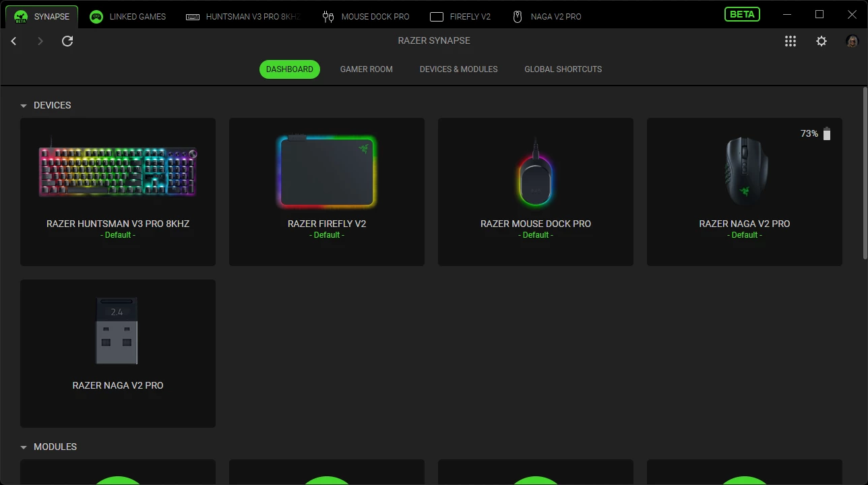Screen dimensions: 868x485
Task: Maximize the Synapse window
Action: click(x=819, y=14)
